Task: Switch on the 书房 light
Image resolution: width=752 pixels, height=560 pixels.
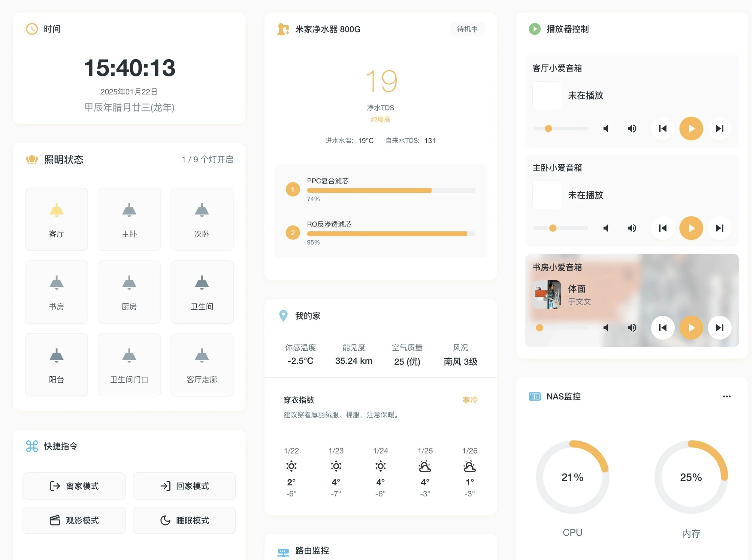Action: click(56, 292)
